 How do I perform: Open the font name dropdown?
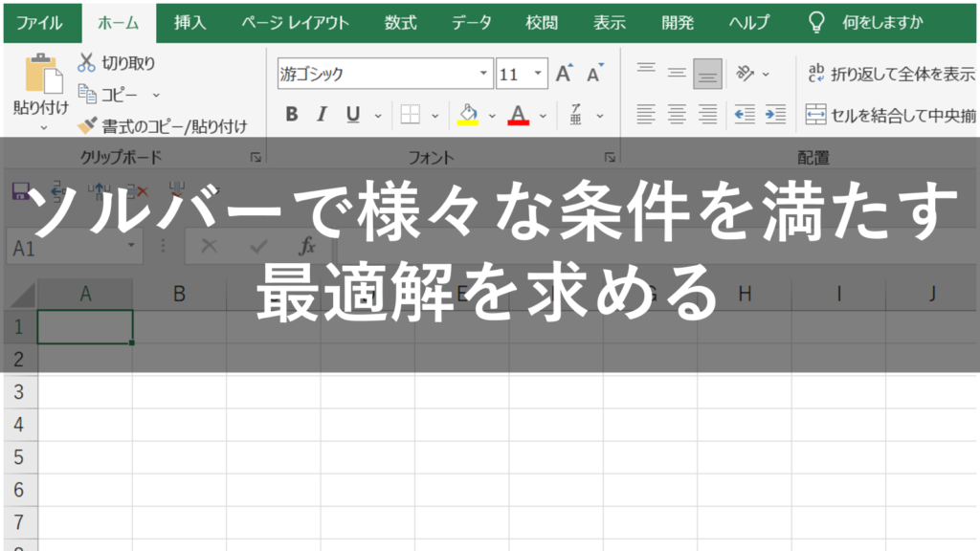click(x=483, y=73)
